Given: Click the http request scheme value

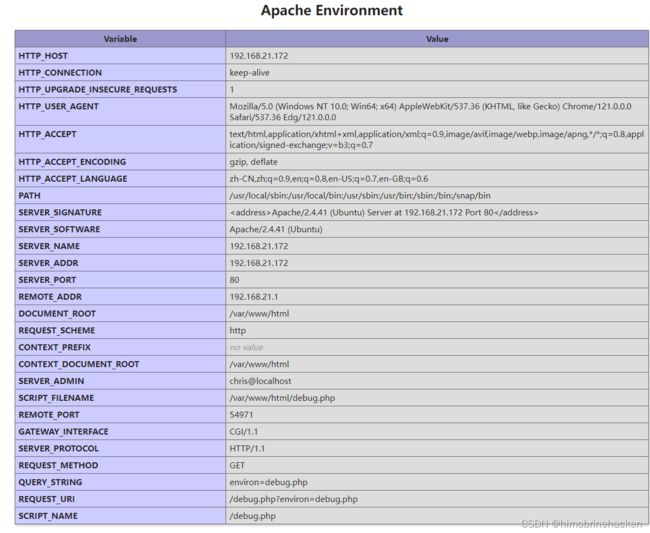Looking at the screenshot, I should 238,331.
